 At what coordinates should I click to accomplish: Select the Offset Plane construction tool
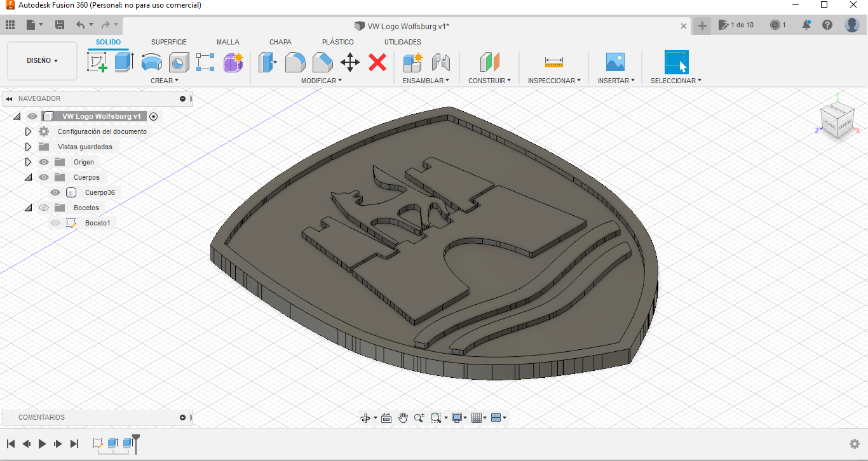pyautogui.click(x=490, y=62)
